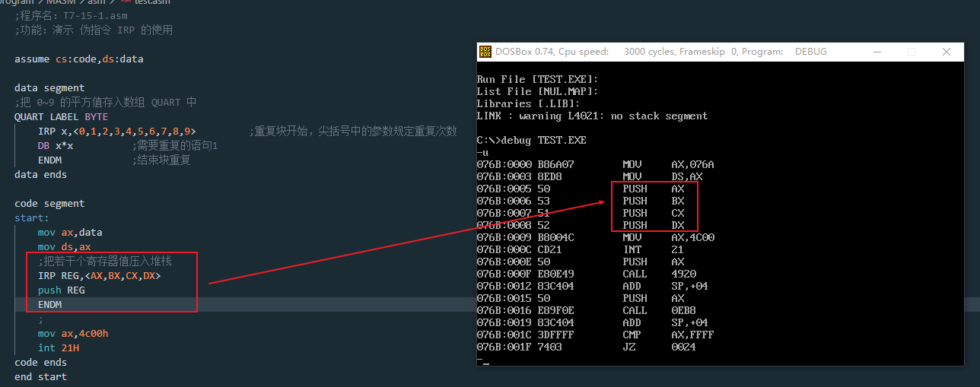980x387 pixels.
Task: Click the 076B:0003 MOV DS,AX row
Action: click(590, 176)
